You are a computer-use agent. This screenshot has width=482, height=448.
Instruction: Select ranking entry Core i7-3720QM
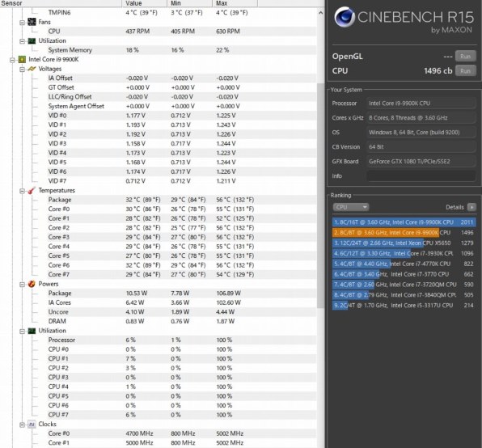click(x=404, y=285)
